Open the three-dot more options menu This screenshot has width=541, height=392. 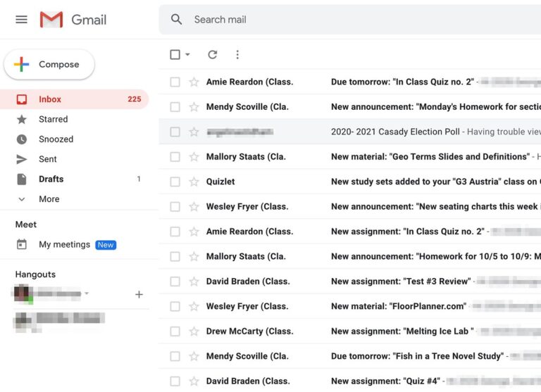[237, 54]
